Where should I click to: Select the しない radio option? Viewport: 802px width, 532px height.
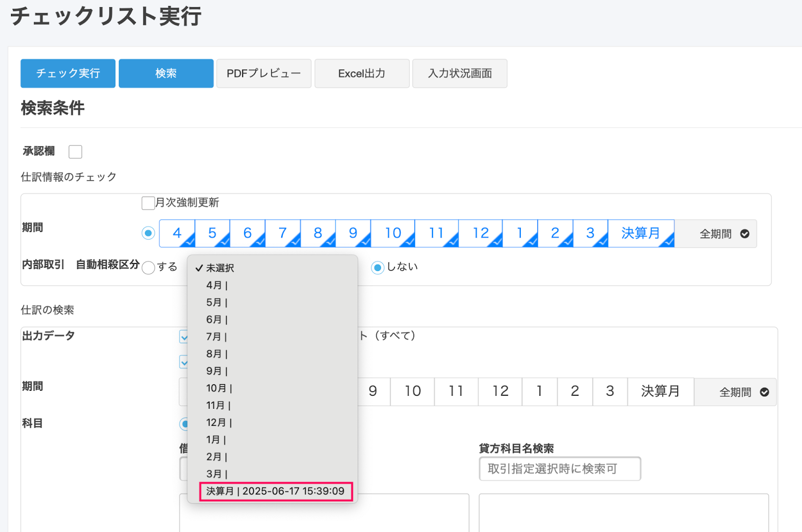[x=377, y=268]
